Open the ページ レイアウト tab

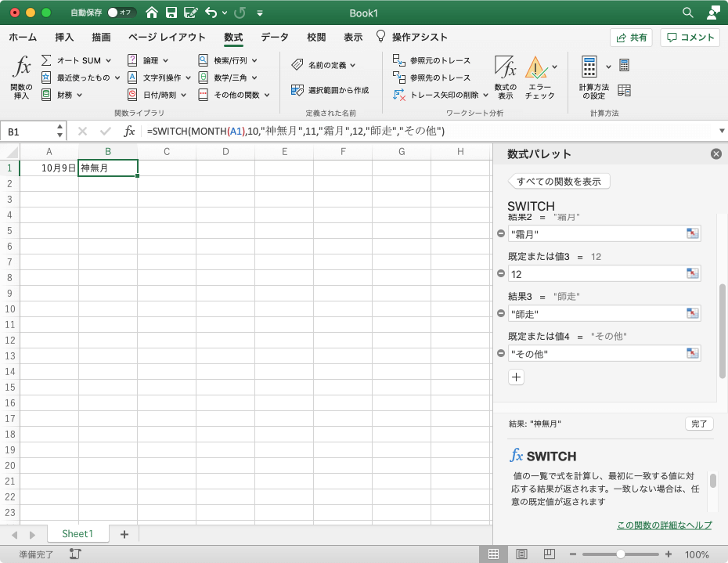click(167, 37)
